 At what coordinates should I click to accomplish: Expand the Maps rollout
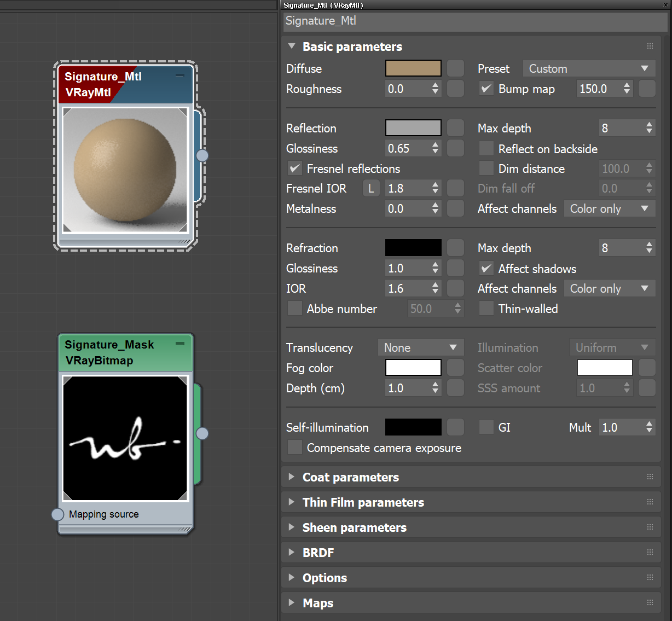tap(318, 603)
